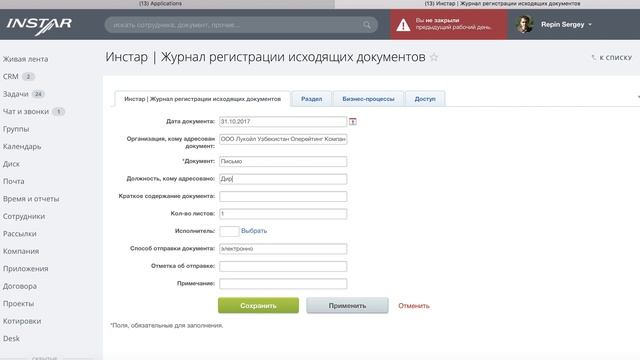Click the unclosed workday warning banner
The width and height of the screenshot is (640, 360).
point(448,24)
